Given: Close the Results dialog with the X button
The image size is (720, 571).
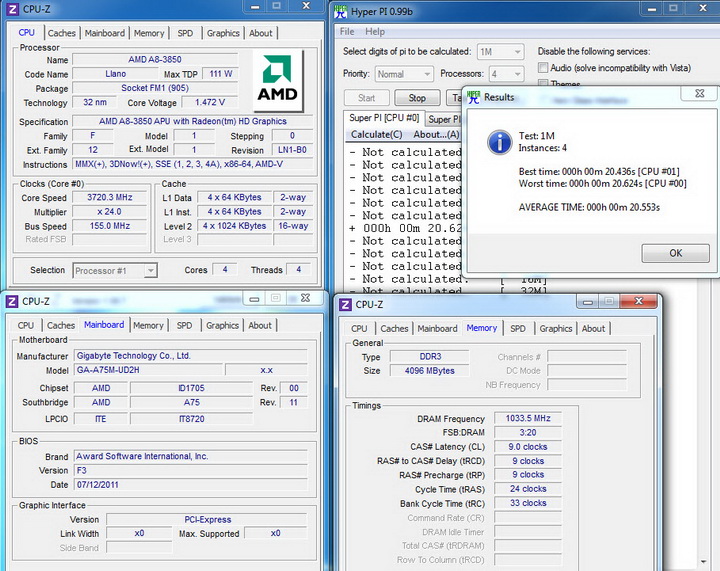Looking at the screenshot, I should click(699, 93).
